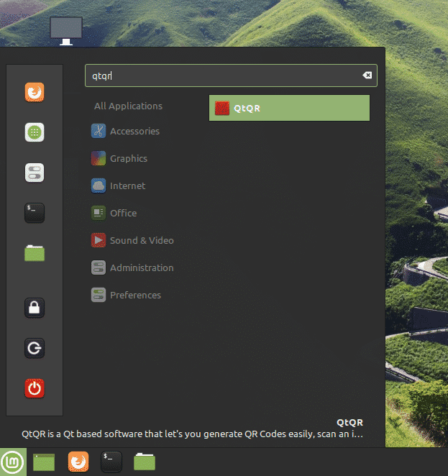Open Terminal from the taskbar
The height and width of the screenshot is (476, 448).
[111, 462]
